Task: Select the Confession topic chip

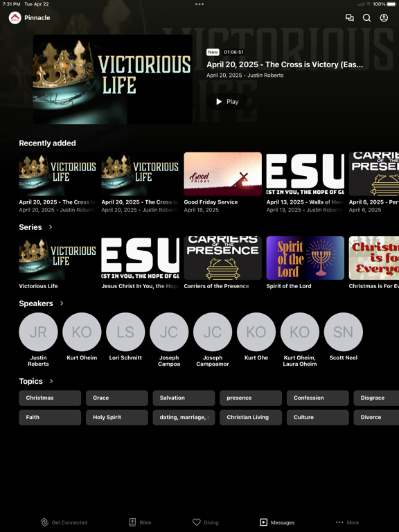Action: coord(317,398)
